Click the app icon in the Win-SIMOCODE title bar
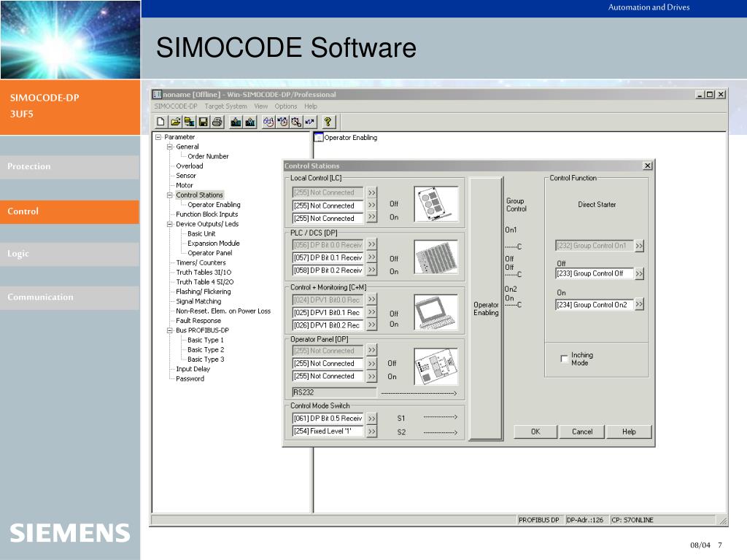 157,94
